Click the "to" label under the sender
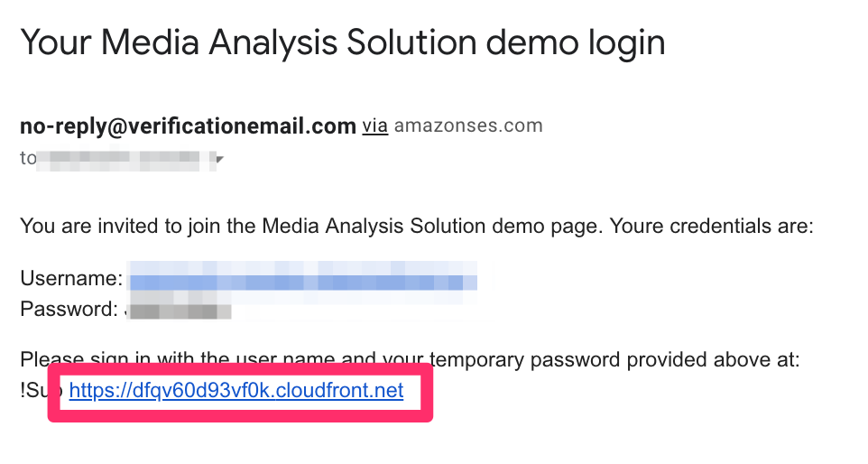868x464 pixels. [28, 158]
